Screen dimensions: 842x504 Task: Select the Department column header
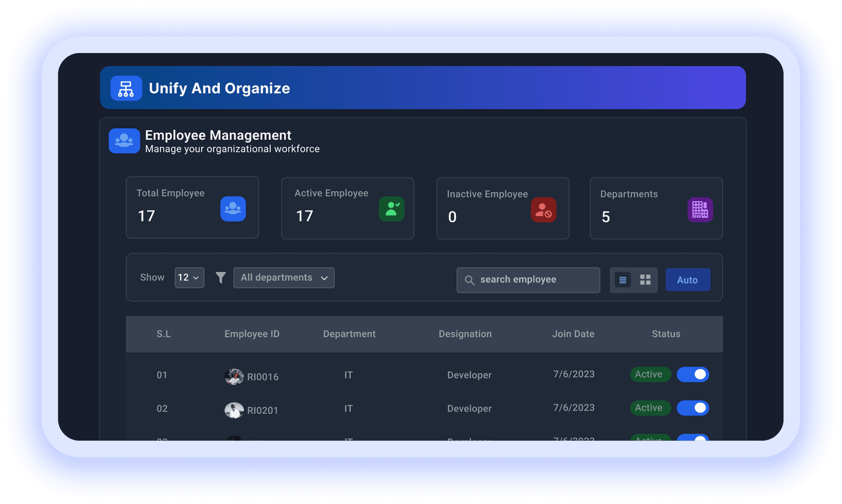pyautogui.click(x=349, y=334)
